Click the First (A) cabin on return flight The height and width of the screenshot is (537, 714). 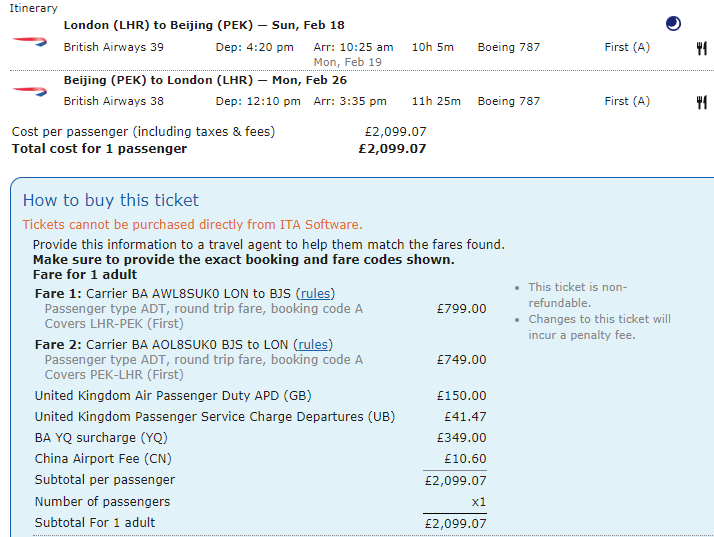point(627,101)
